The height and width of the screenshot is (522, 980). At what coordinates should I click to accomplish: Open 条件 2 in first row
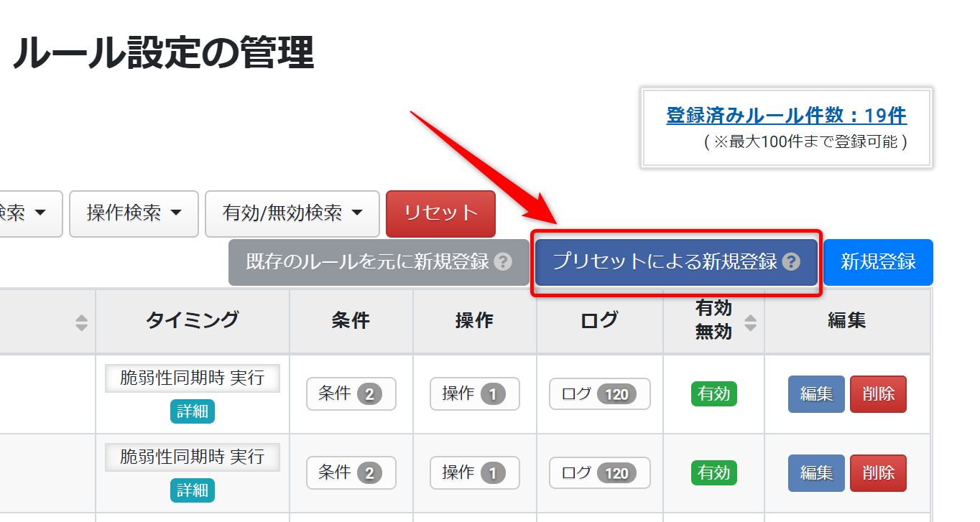[x=351, y=393]
